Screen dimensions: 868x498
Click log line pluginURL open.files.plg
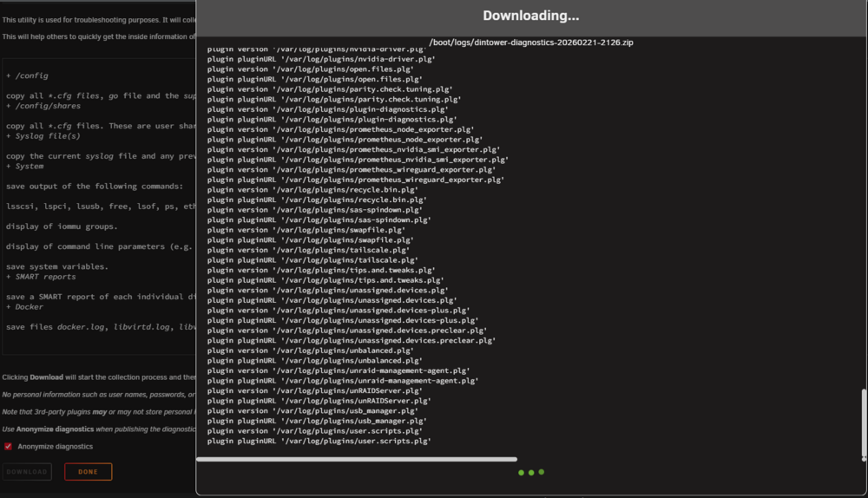[315, 79]
